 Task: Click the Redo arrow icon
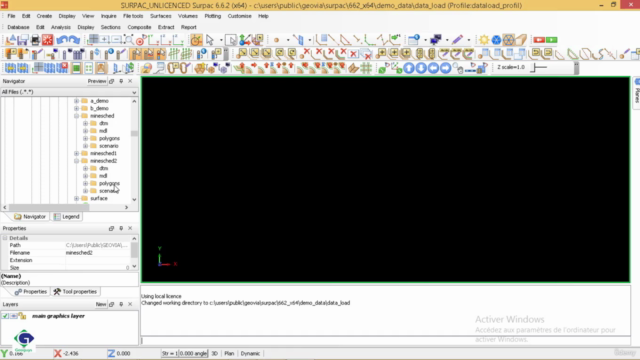(x=74, y=40)
